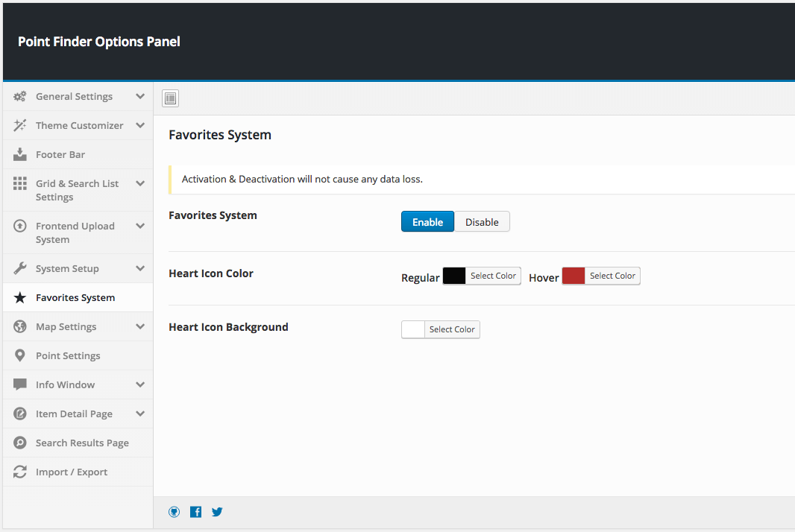This screenshot has width=795, height=532.
Task: Disable the Favorites System
Action: pos(482,222)
